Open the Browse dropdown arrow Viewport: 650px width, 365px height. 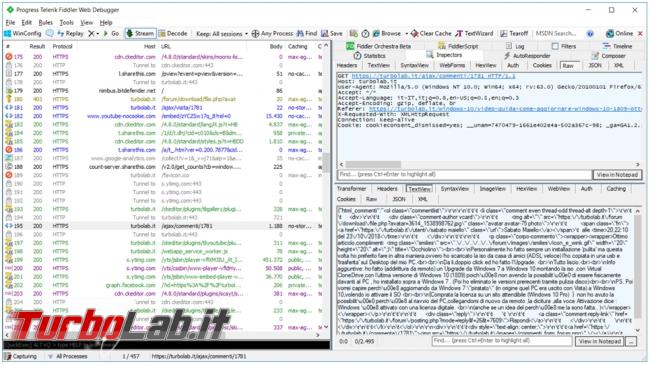[x=407, y=34]
